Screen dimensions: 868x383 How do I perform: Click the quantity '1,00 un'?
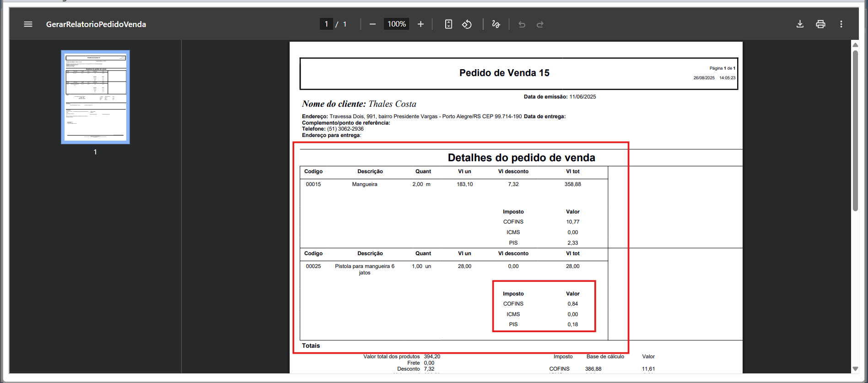coord(421,266)
